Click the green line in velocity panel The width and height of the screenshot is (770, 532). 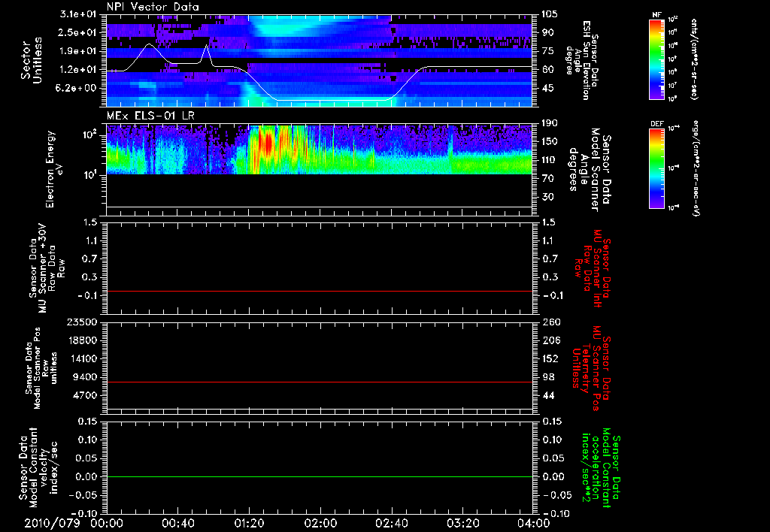319,476
